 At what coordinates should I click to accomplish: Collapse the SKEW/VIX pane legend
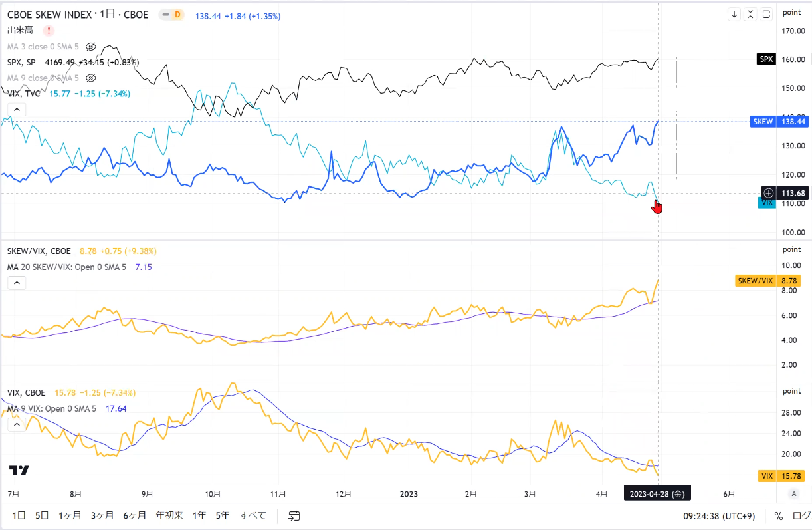point(17,283)
